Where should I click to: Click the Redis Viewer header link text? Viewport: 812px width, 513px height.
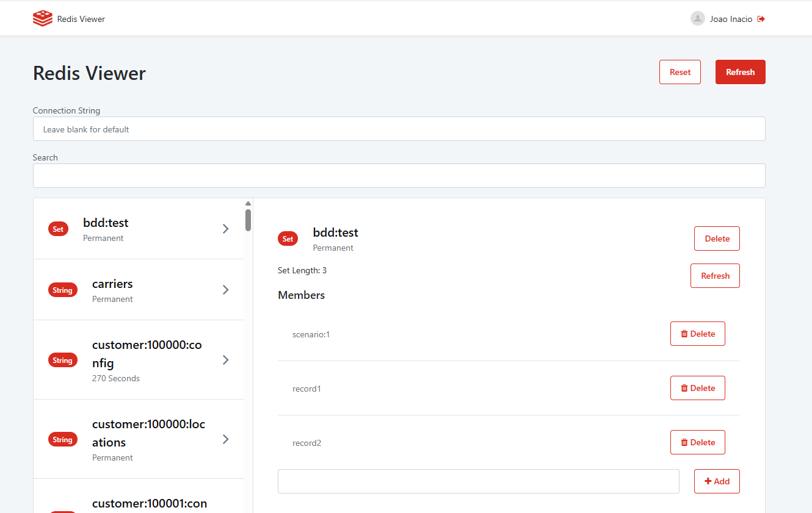click(81, 19)
